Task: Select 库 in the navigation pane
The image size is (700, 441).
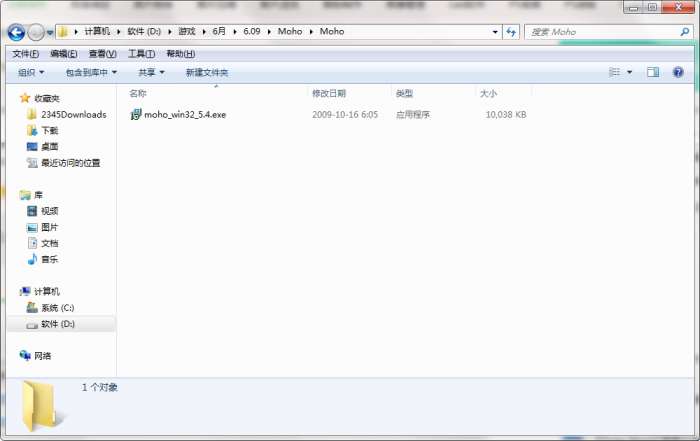Action: coord(38,195)
